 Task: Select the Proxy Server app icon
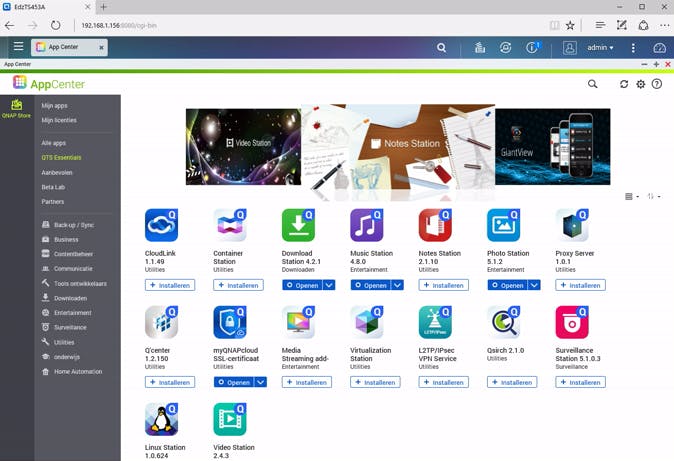[572, 225]
